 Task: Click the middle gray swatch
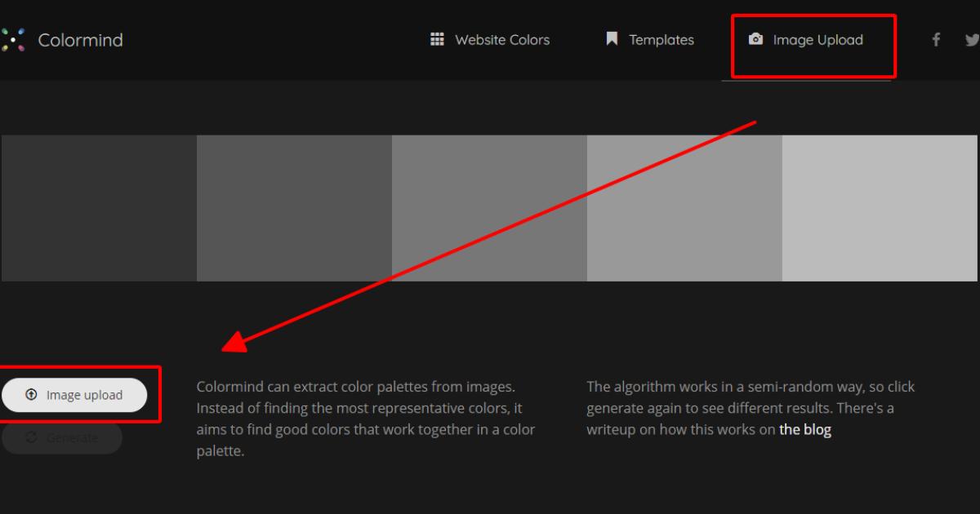pos(488,207)
